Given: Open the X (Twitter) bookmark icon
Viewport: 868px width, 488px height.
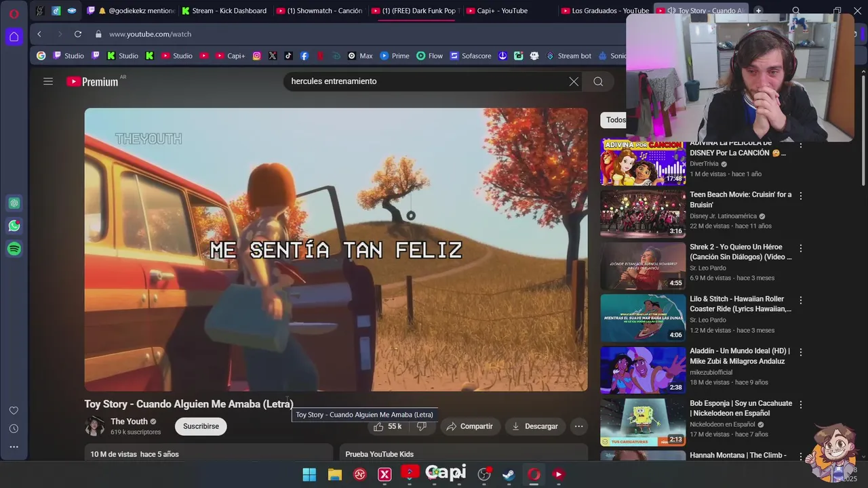Looking at the screenshot, I should pos(273,56).
